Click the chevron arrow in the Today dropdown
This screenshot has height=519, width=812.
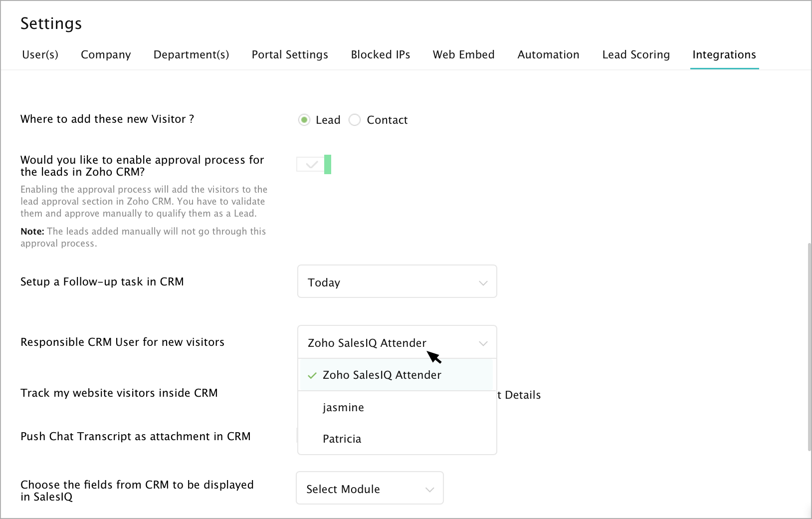482,283
